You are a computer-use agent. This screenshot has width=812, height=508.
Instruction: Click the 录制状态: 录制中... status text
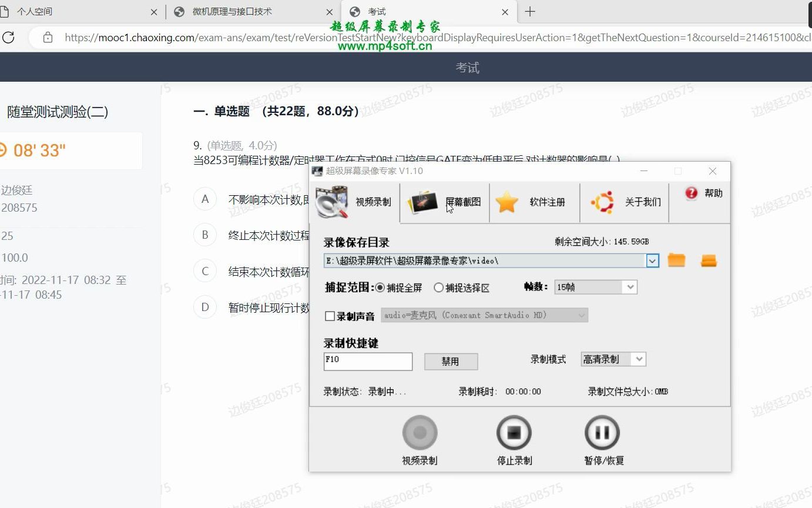coord(365,392)
